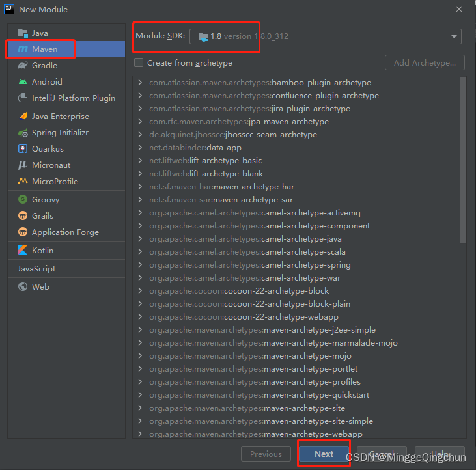This screenshot has height=470, width=476.
Task: Select camel-archetype-scala row
Action: pos(296,252)
